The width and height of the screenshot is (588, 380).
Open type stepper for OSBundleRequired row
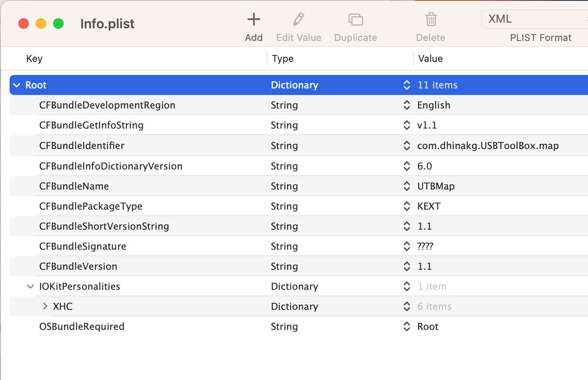[x=407, y=326]
